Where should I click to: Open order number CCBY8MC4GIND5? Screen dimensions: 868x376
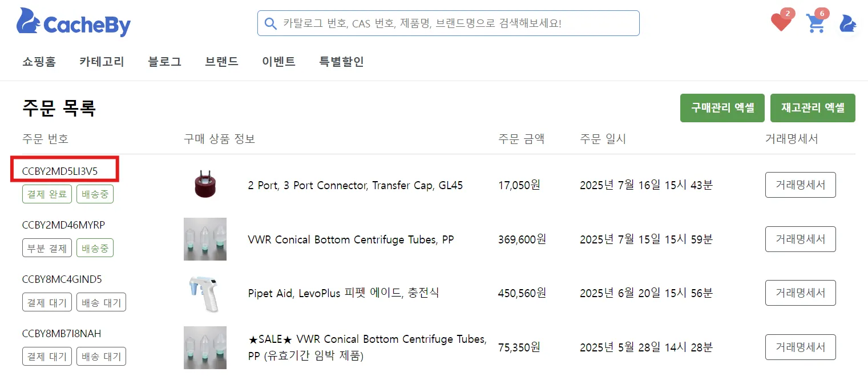[x=62, y=279]
